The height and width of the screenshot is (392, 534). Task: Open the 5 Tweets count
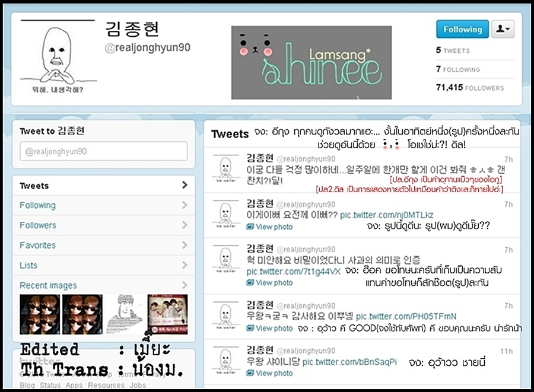[x=453, y=50]
